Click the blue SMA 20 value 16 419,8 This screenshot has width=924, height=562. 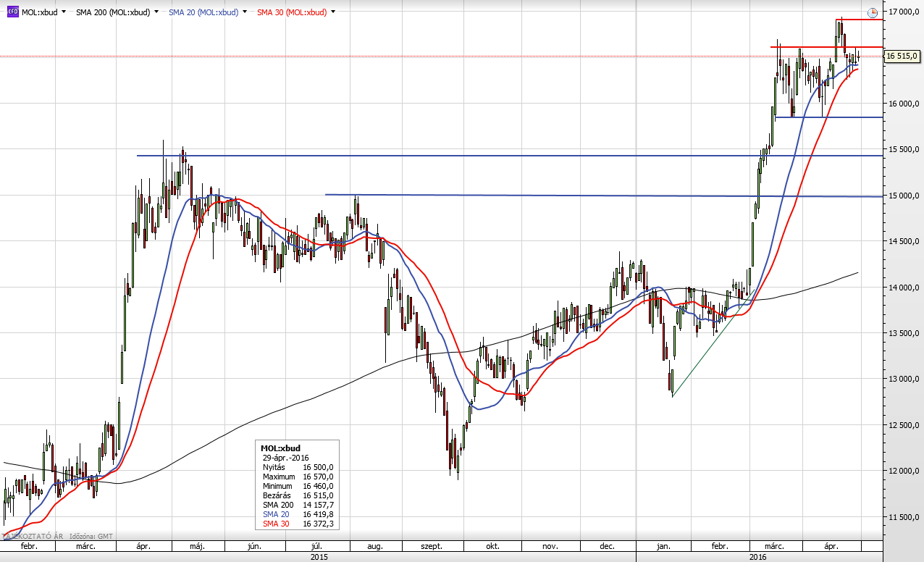coord(318,514)
